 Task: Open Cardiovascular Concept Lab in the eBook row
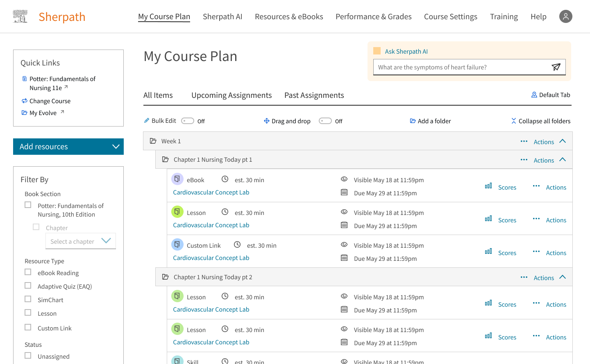point(211,192)
